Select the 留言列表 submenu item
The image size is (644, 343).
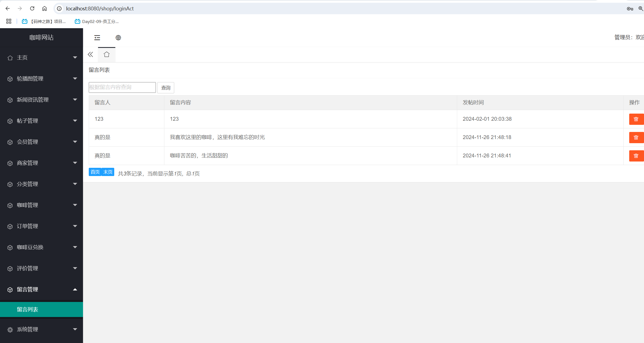pyautogui.click(x=27, y=309)
